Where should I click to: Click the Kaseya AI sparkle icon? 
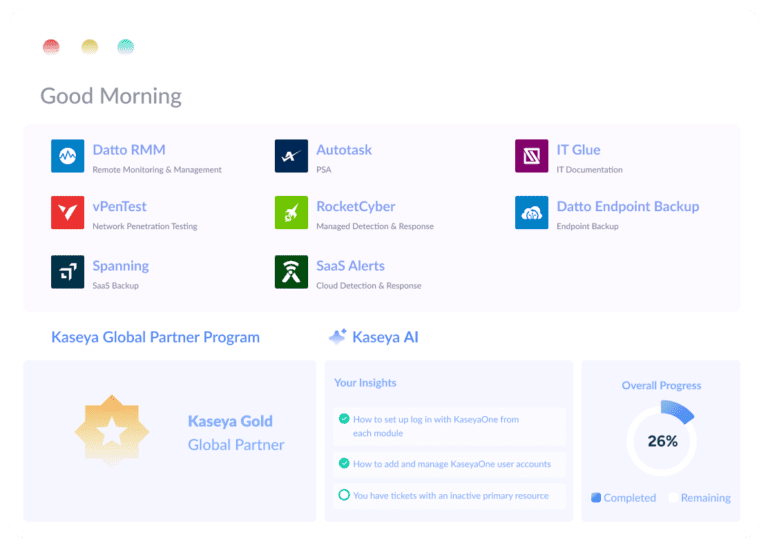[x=337, y=337]
